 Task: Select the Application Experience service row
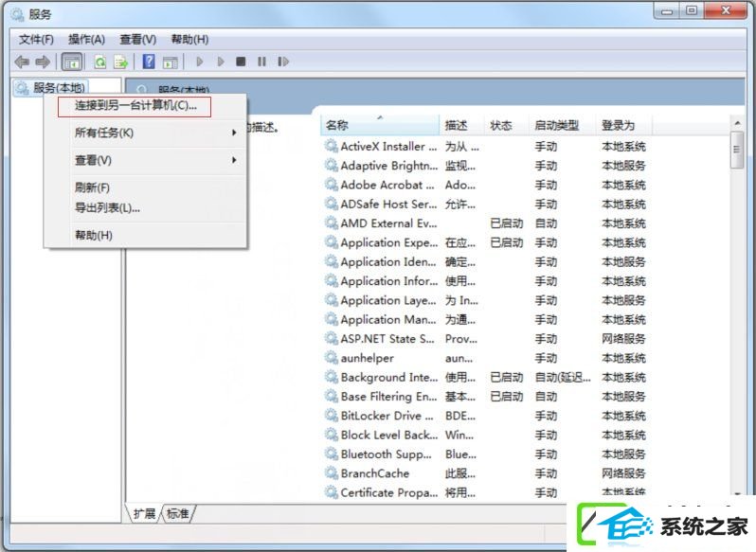click(486, 242)
